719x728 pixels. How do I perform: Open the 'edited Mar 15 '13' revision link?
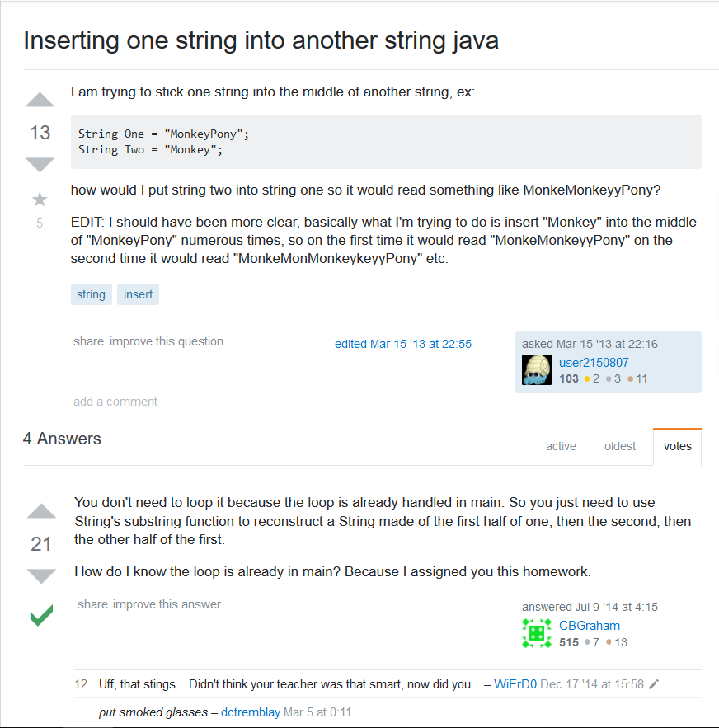tap(403, 344)
